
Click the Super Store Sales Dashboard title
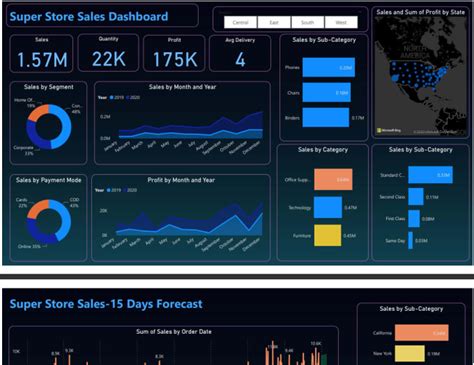89,16
